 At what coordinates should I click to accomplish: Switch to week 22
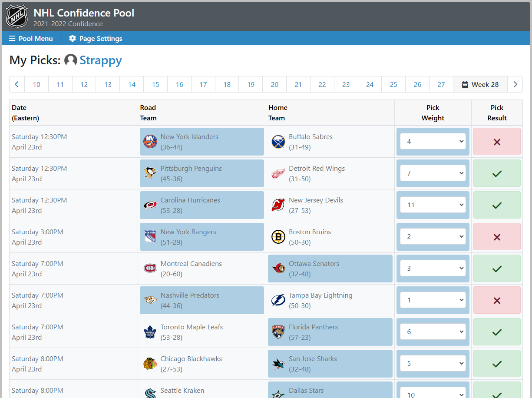[x=322, y=85]
